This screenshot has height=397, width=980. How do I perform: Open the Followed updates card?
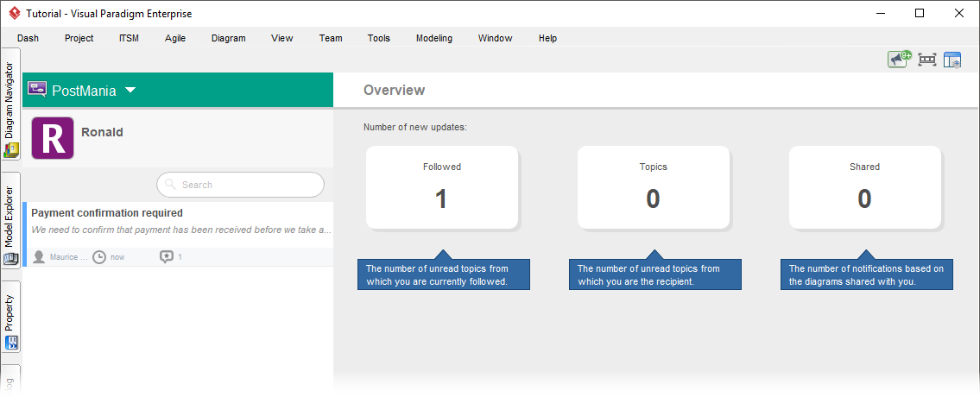point(442,187)
